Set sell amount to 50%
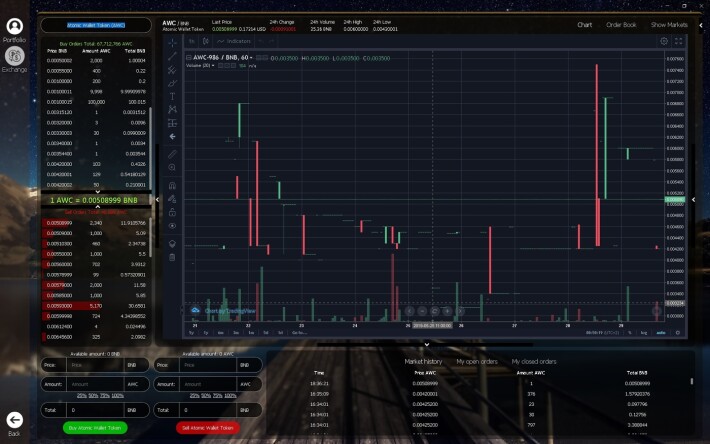The image size is (710, 444). [x=206, y=396]
